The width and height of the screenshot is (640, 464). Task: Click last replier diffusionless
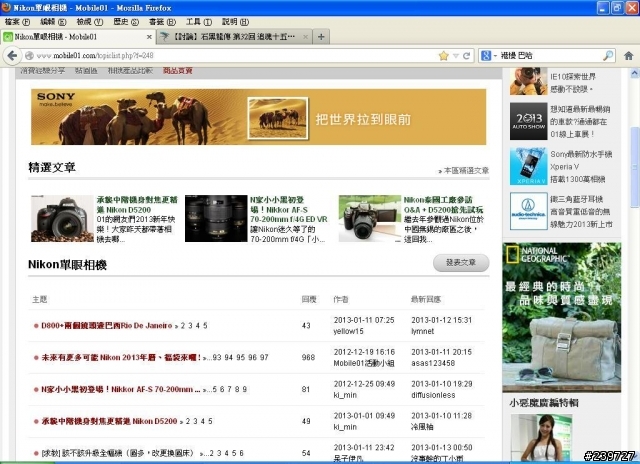coord(433,395)
